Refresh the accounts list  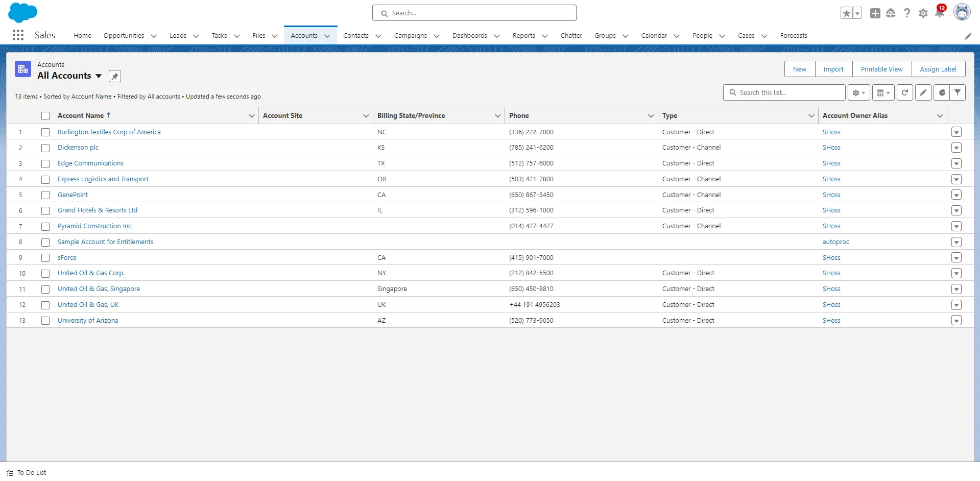905,92
